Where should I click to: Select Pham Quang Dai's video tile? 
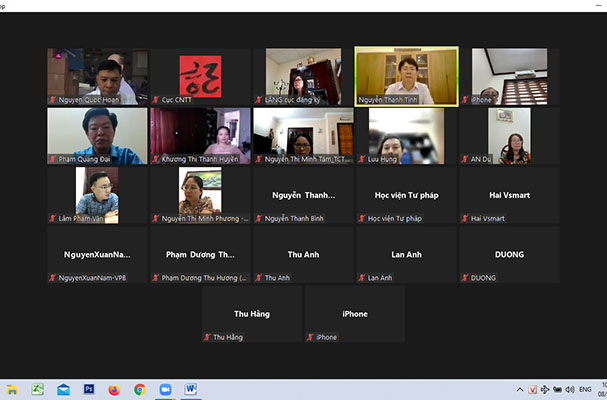[x=97, y=136]
